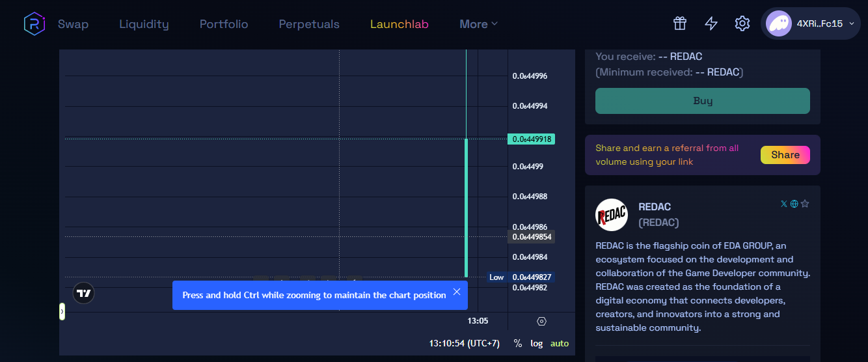The image size is (868, 362).
Task: Open the Portfolio page
Action: (x=224, y=24)
